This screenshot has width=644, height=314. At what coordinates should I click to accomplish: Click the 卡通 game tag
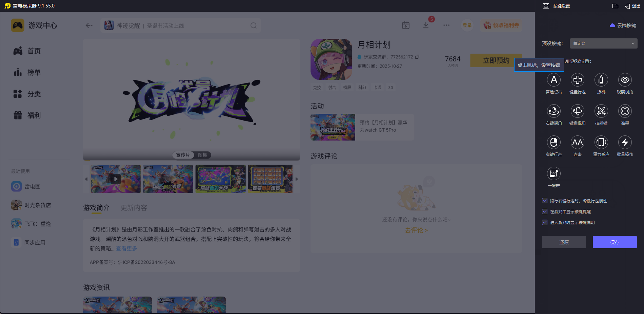click(377, 88)
